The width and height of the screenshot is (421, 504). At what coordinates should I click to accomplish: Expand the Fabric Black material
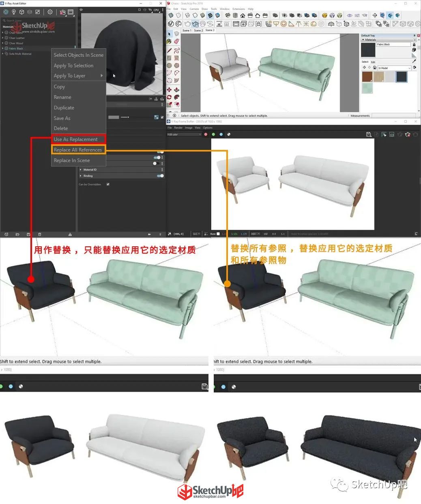coord(3,48)
